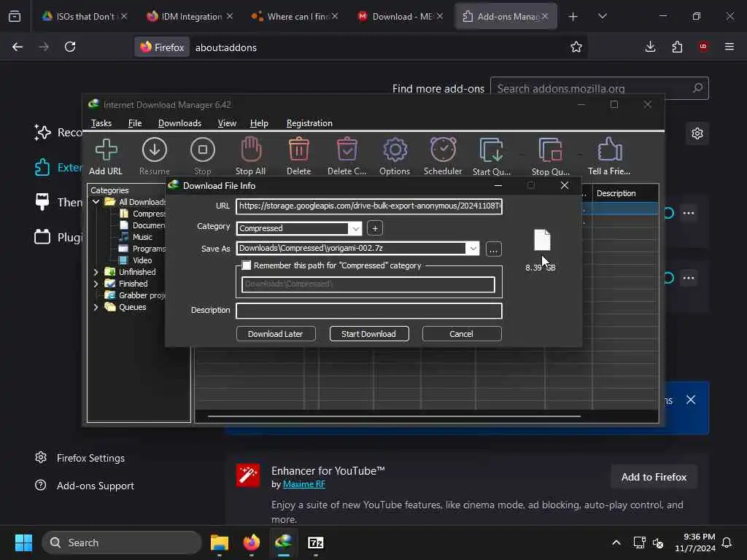
Task: Open Save As path dropdown arrow
Action: pos(473,248)
